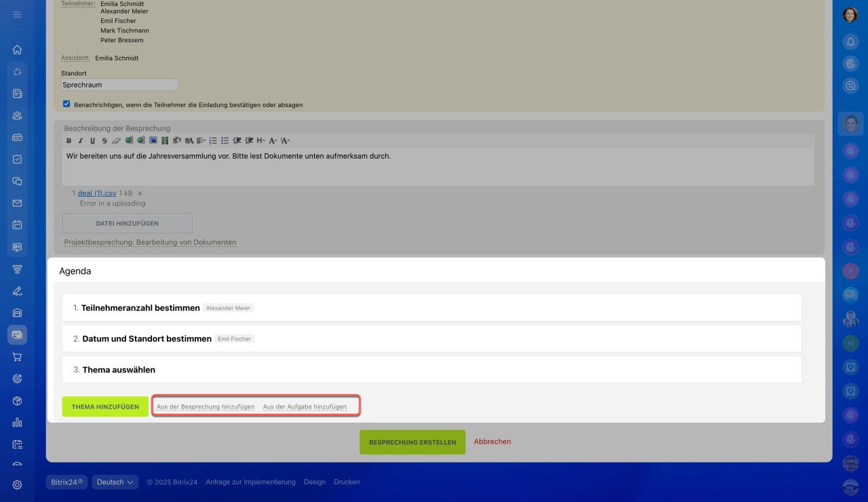
Task: Click Aus der Besprechung hinzufügen
Action: click(205, 407)
